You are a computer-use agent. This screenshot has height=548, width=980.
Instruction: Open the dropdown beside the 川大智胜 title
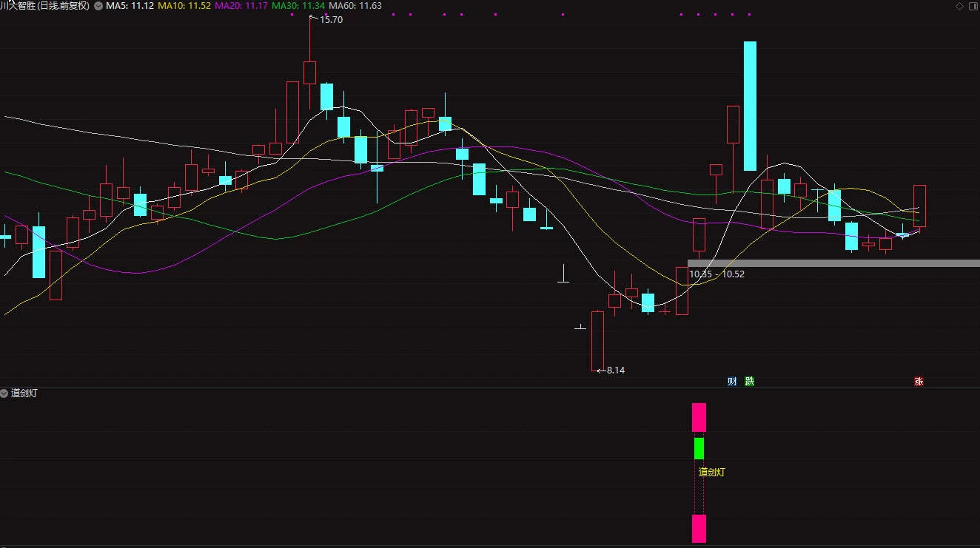click(x=98, y=6)
